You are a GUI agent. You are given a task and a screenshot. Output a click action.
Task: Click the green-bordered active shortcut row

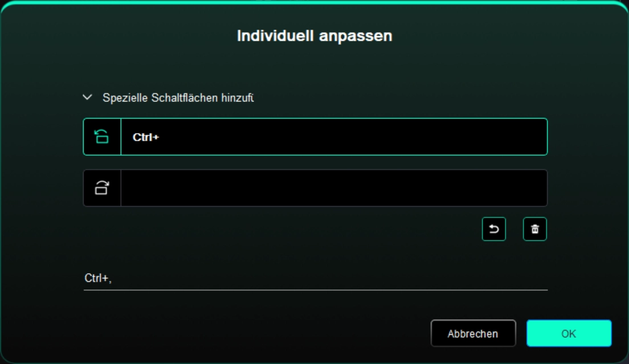coord(315,137)
